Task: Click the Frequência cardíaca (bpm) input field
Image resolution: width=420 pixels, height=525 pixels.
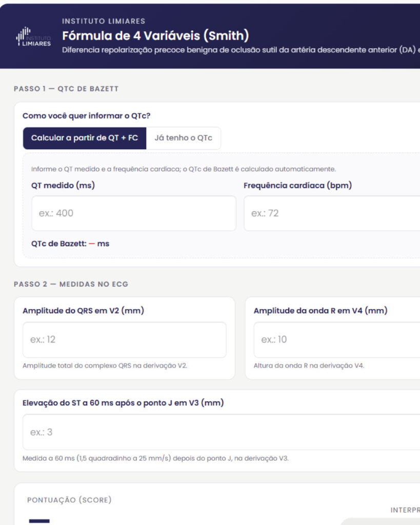Action: (332, 213)
